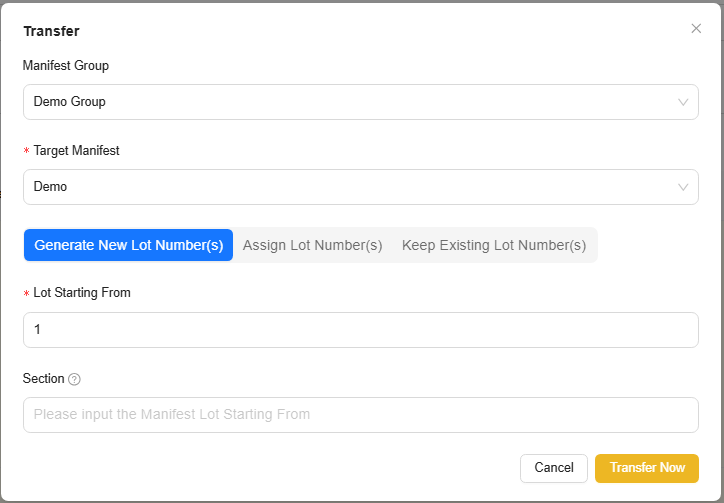Open the Target Manifest field showing Demo

point(350,187)
